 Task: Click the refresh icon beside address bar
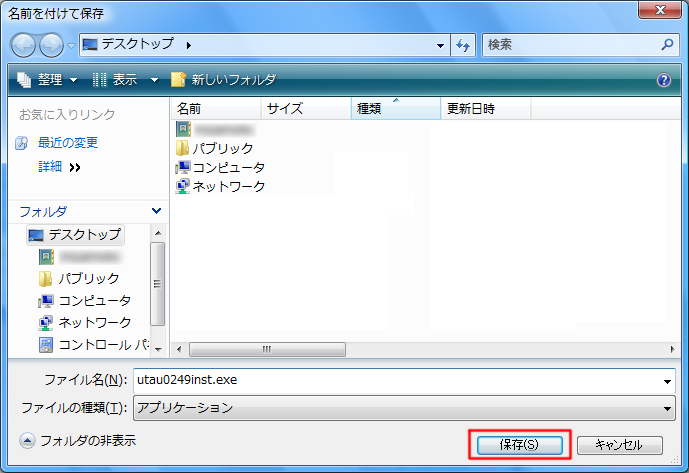pos(464,45)
